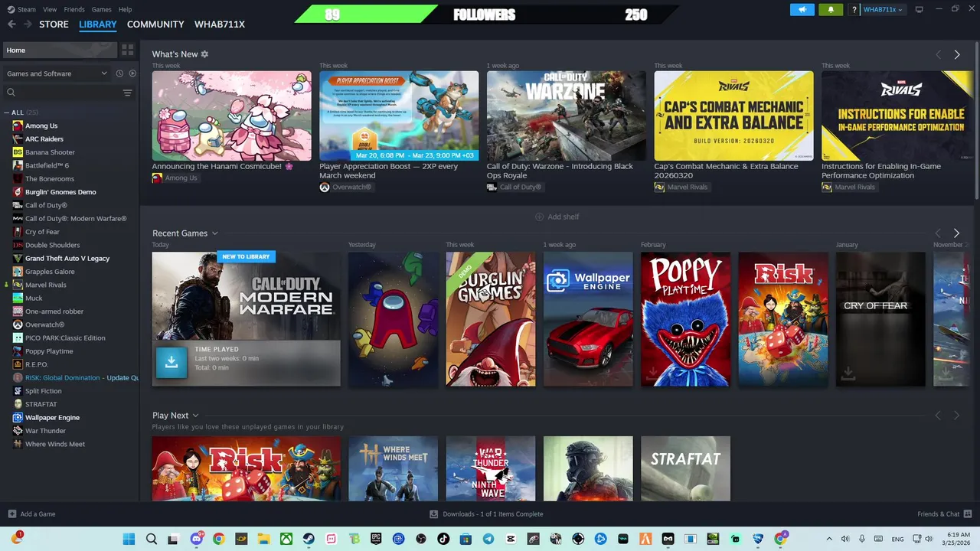The image size is (980, 551).
Task: Open the Big Picture mode icon
Action: click(919, 9)
